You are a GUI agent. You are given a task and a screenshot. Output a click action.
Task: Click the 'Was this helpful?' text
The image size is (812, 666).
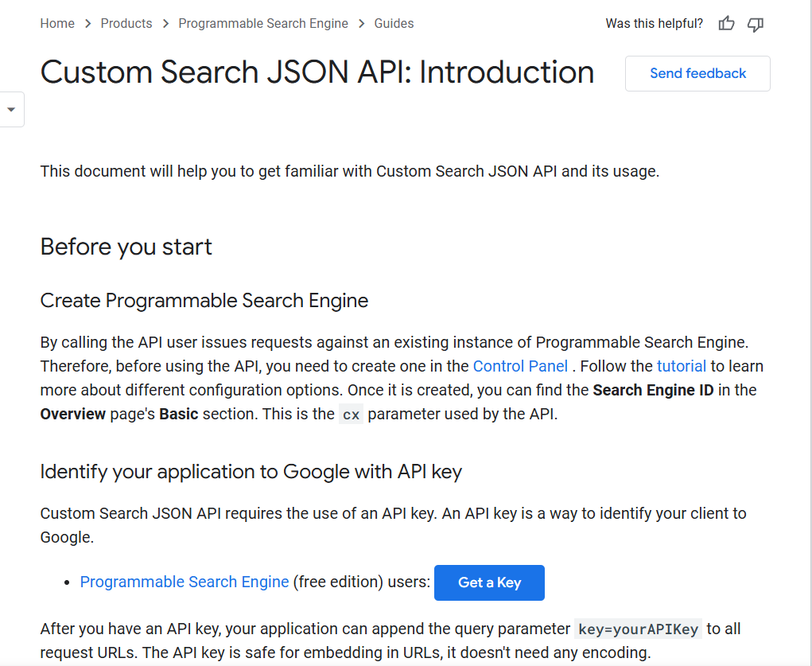pyautogui.click(x=655, y=23)
